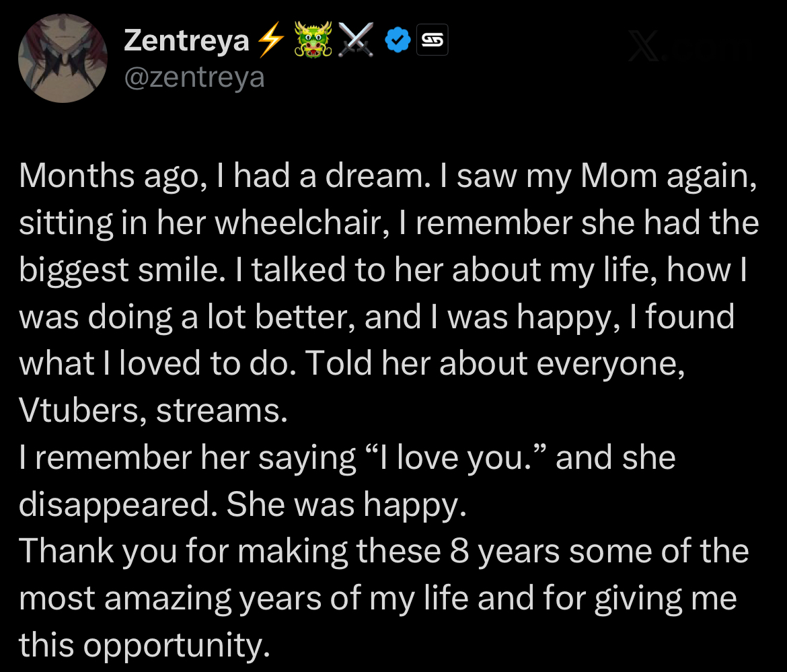
Task: Click the phrase 'biggest smile'
Action: pos(139,270)
